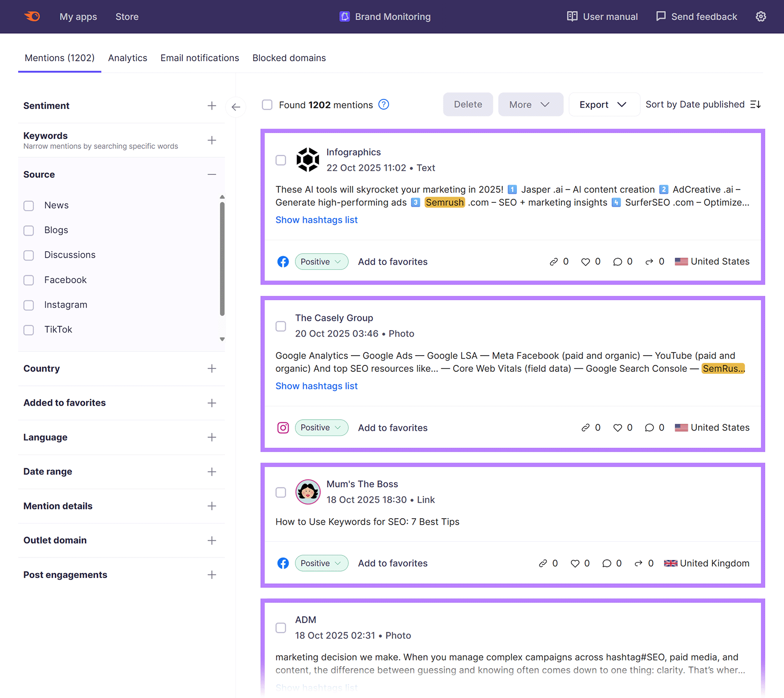
Task: Click the United States flag on Infographics mention
Action: (681, 261)
